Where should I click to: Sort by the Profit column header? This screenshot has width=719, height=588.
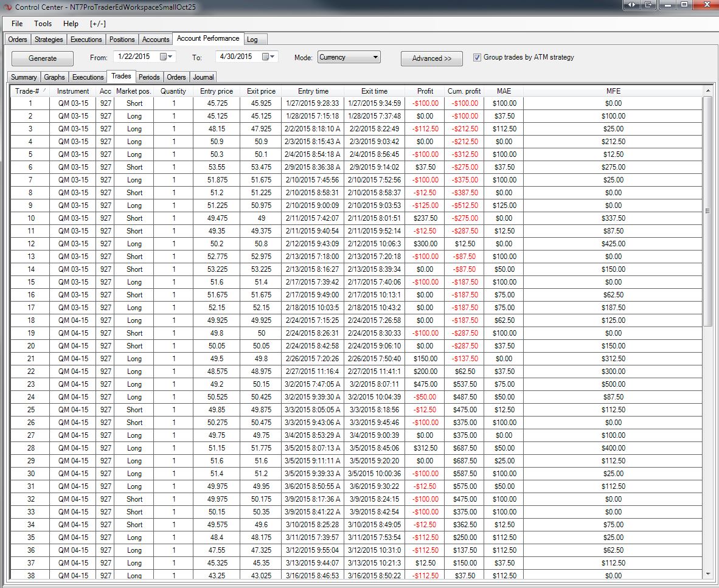[425, 91]
